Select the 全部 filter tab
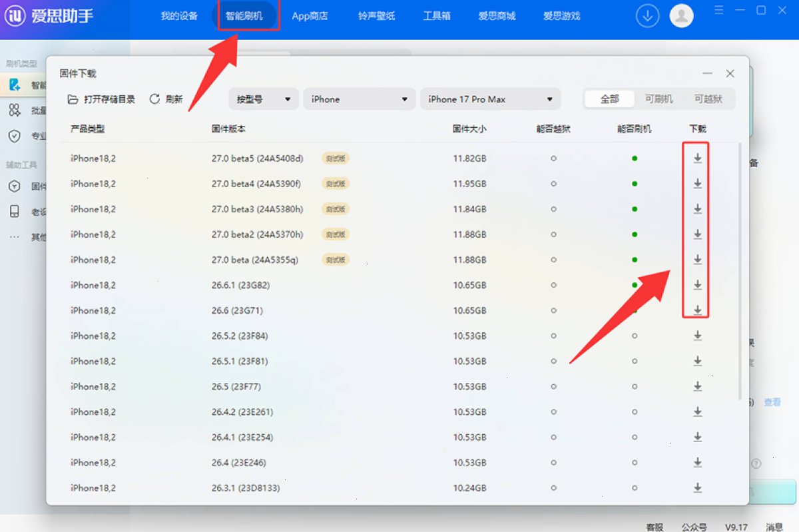Viewport: 799px width, 532px height. [x=610, y=99]
